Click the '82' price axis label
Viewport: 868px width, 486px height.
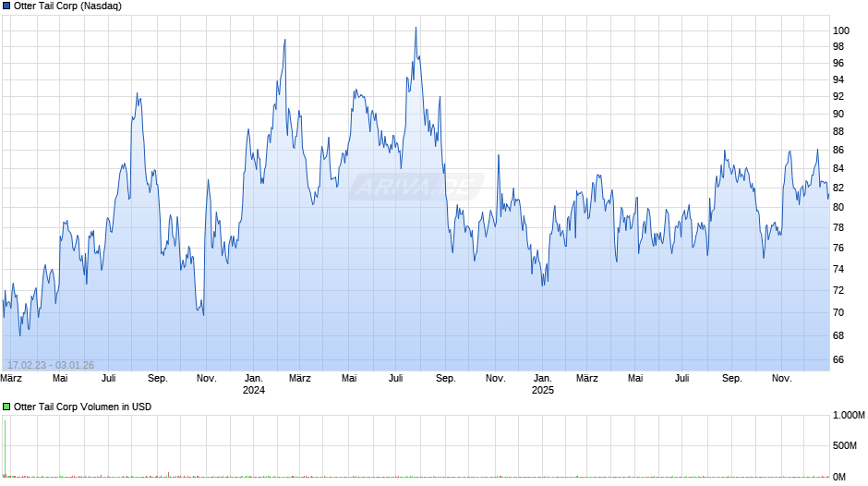[x=838, y=188]
